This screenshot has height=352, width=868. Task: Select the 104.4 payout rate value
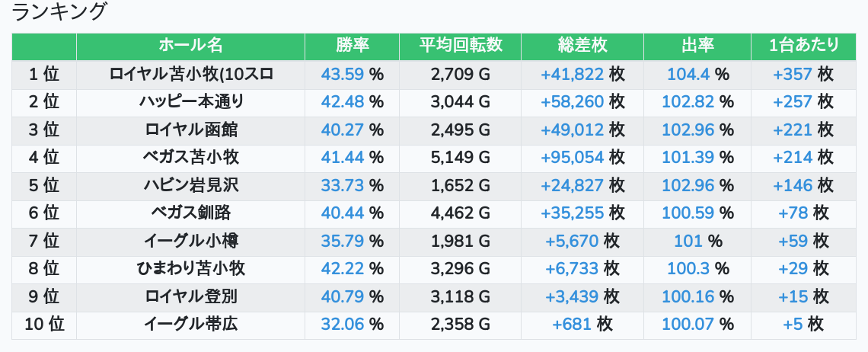(688, 74)
